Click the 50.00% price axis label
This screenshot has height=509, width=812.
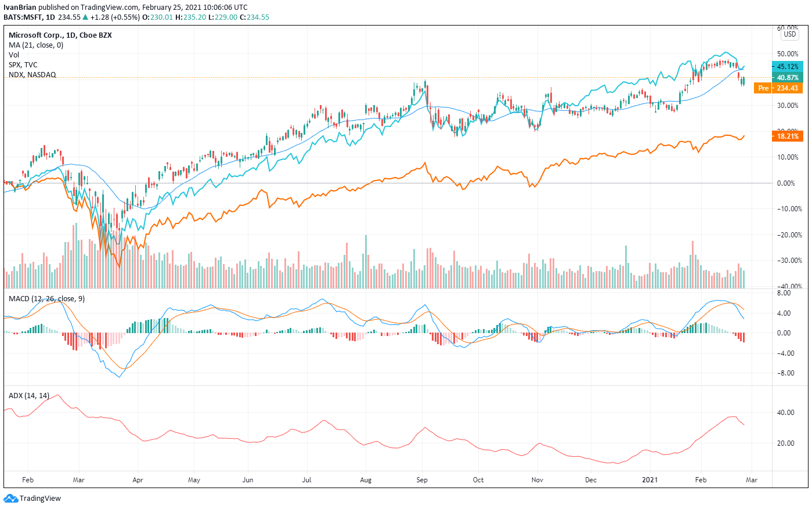coord(788,53)
